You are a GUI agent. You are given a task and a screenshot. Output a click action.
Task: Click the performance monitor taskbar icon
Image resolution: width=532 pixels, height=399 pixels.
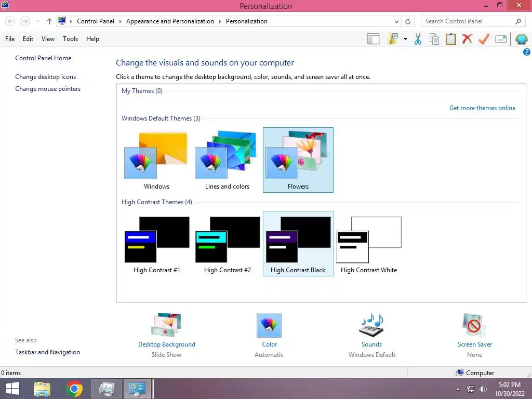[107, 389]
